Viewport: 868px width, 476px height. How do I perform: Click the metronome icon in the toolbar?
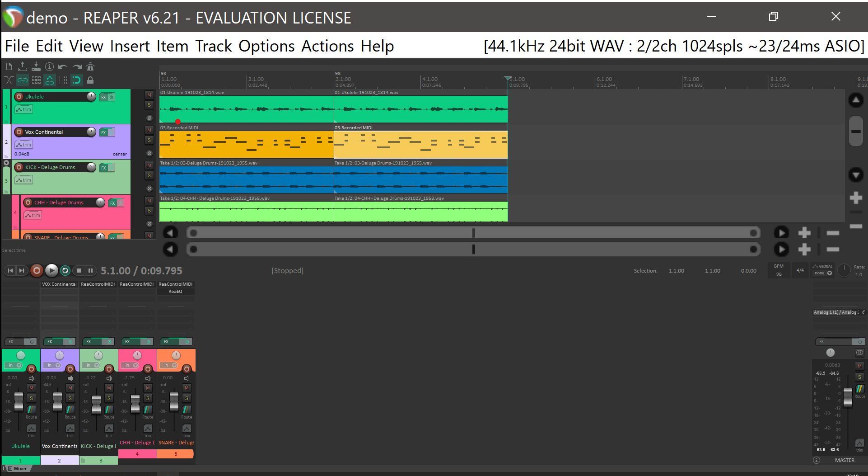[x=90, y=67]
